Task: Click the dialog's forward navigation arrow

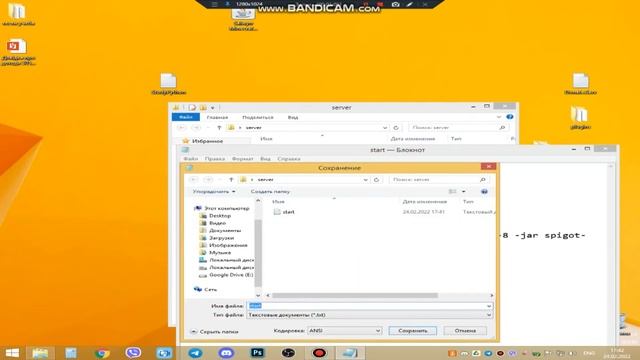Action: coord(208,180)
